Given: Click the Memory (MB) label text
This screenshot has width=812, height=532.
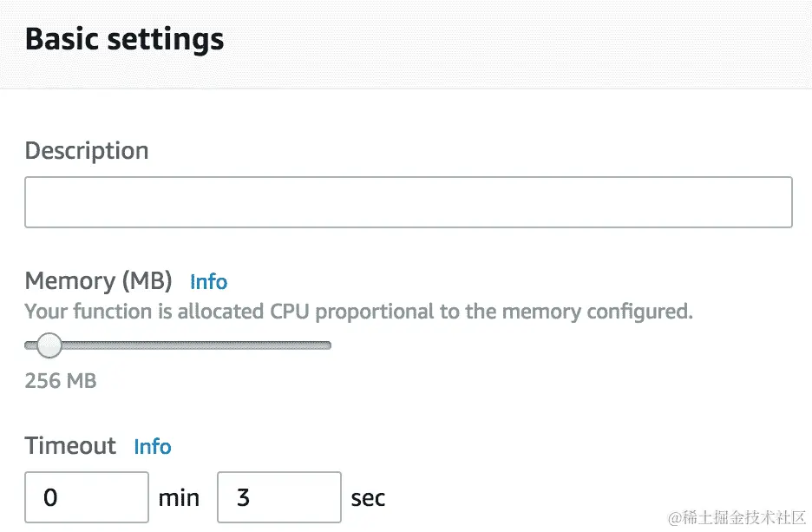Looking at the screenshot, I should 98,281.
